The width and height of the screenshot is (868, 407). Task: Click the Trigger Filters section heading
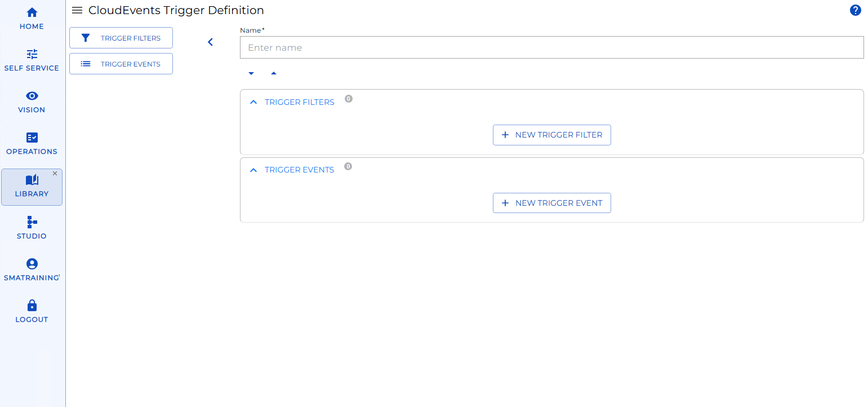pyautogui.click(x=300, y=102)
